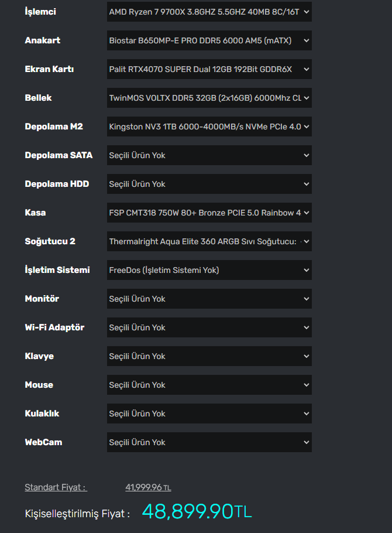Open the İşlemci processor dropdown
The width and height of the screenshot is (392, 533).
[209, 12]
